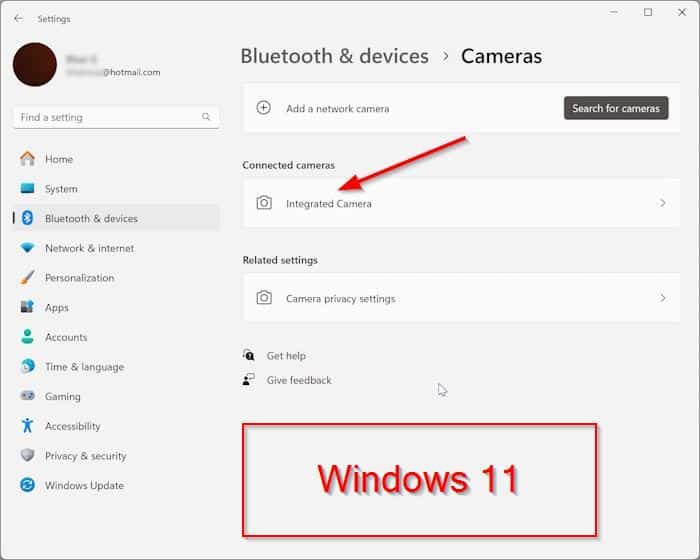Minimize the Settings window
700x560 pixels.
[614, 12]
